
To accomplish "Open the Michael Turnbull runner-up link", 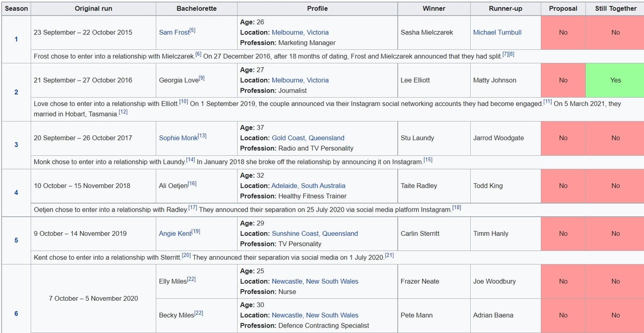I will 497,32.
